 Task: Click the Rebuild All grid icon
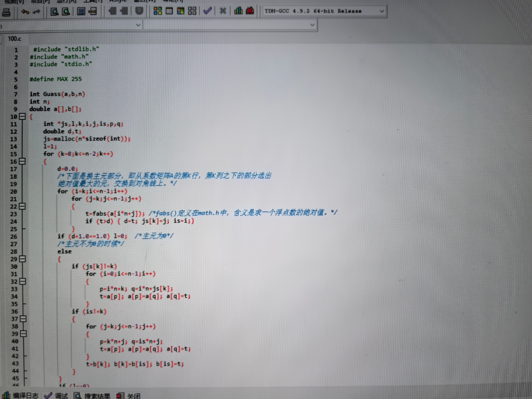click(192, 11)
